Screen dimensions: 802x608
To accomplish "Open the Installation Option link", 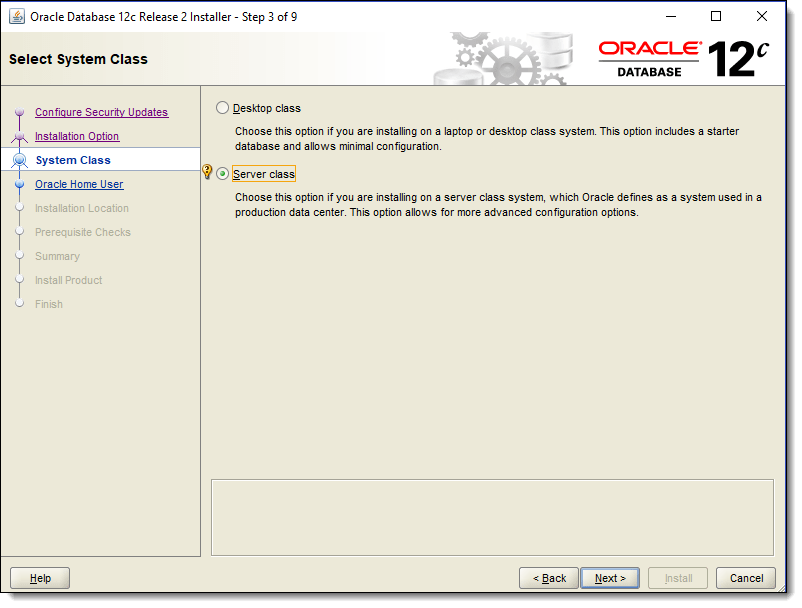I will click(x=77, y=136).
